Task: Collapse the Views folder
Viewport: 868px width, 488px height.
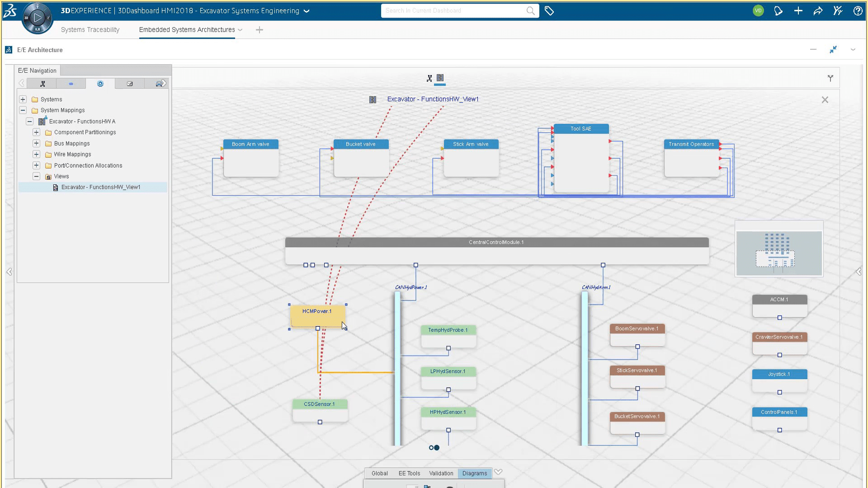Action: click(36, 176)
